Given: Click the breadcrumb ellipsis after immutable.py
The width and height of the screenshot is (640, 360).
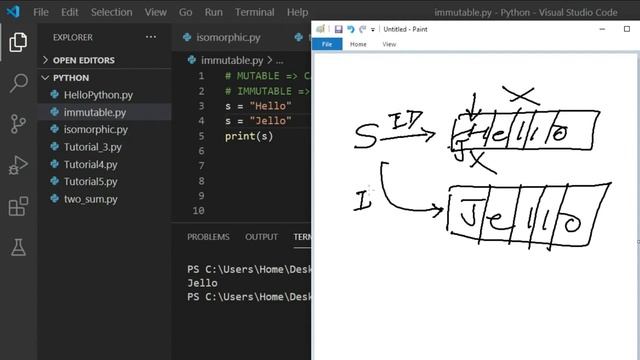Looking at the screenshot, I should click(x=279, y=61).
